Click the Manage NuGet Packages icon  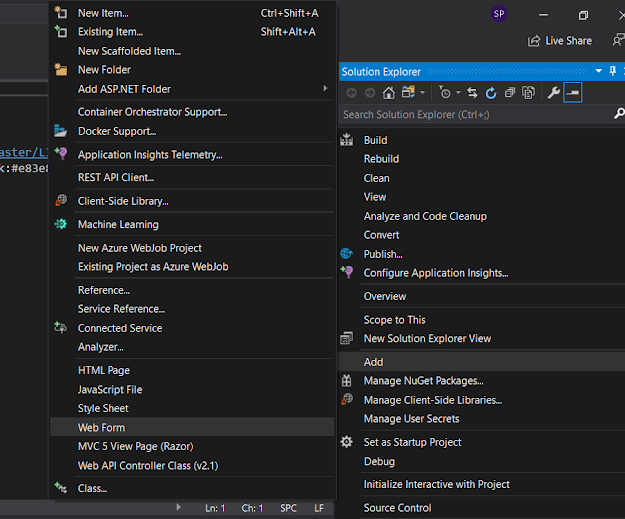(x=346, y=381)
